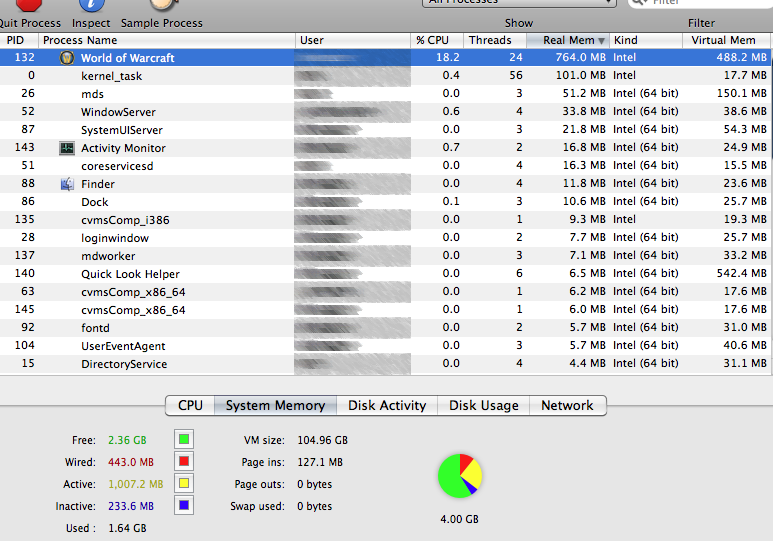Click the Activity Monitor process icon

point(67,148)
